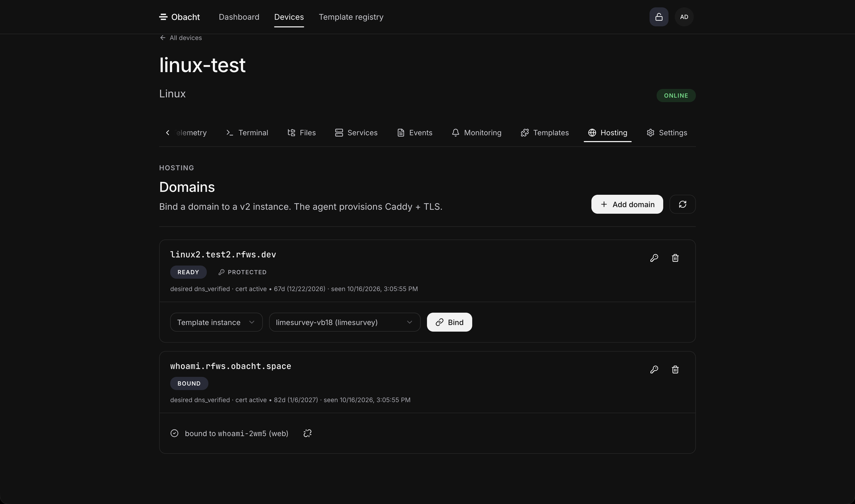
Task: Switch to the Telemetry tab
Action: coord(191,133)
